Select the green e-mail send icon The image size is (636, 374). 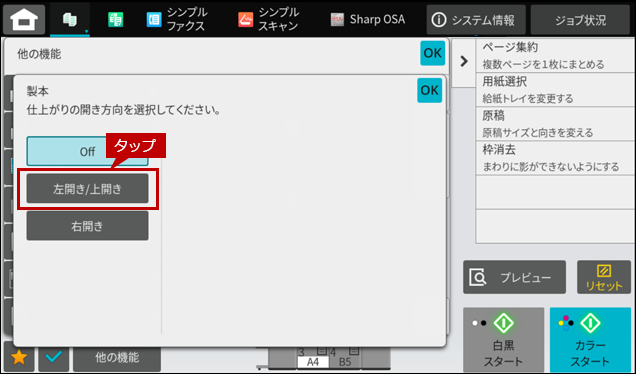click(116, 19)
